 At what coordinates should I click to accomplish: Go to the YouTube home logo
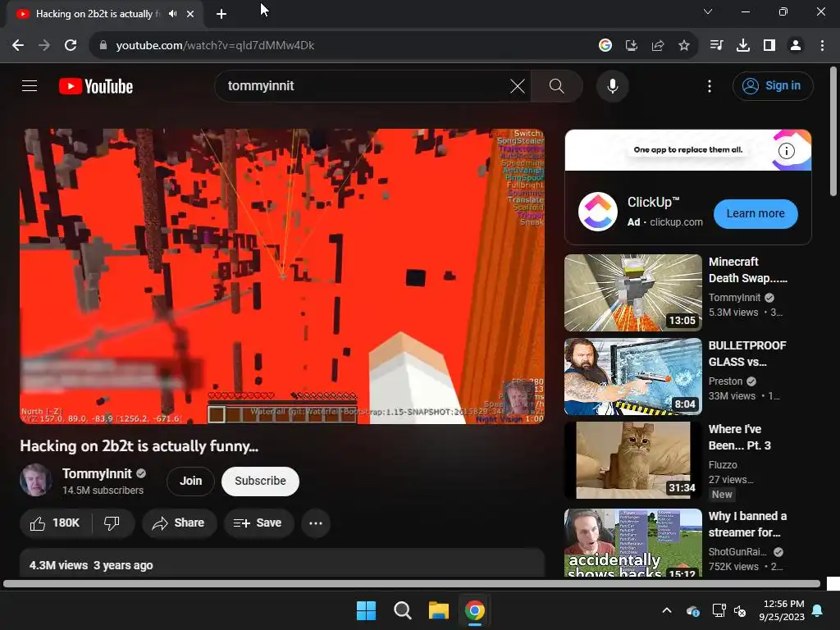(x=96, y=86)
